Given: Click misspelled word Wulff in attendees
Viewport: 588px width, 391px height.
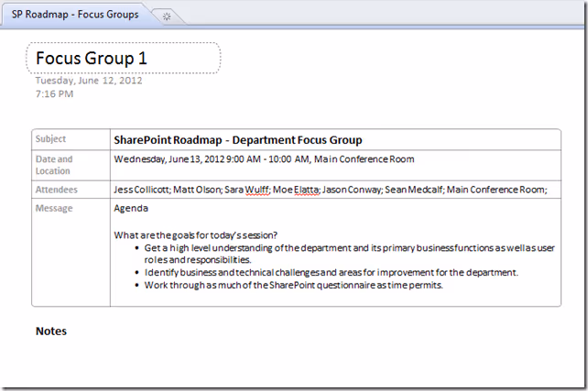Looking at the screenshot, I should tap(256, 190).
